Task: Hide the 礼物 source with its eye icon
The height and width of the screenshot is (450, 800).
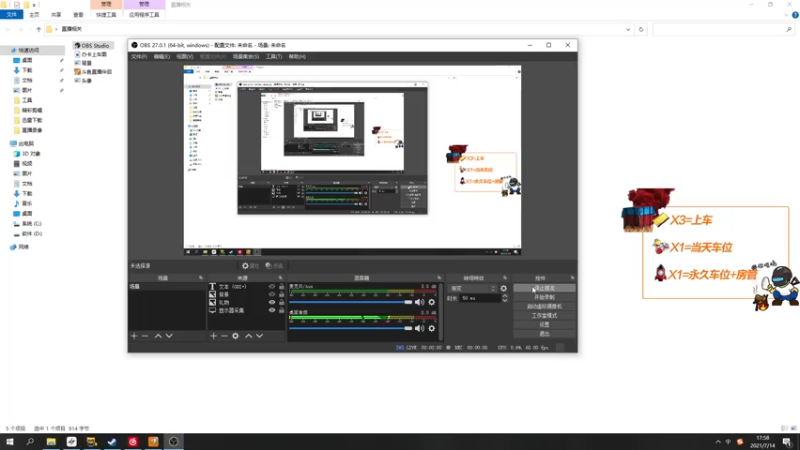Action: (272, 302)
